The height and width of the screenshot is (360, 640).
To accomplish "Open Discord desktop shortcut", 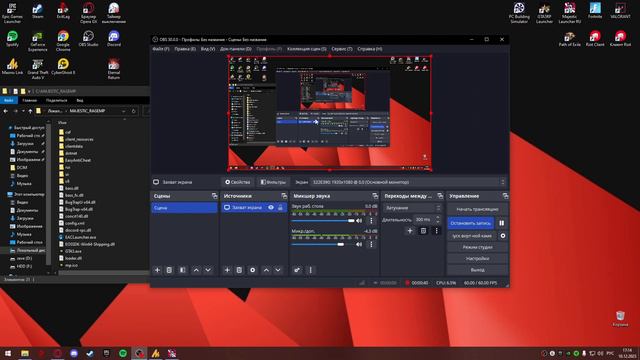I will (114, 38).
